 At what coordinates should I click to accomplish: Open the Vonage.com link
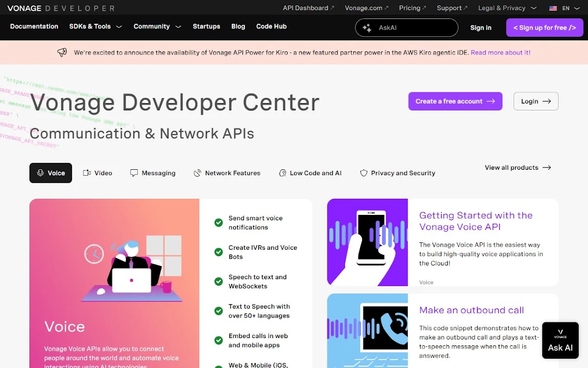point(367,8)
